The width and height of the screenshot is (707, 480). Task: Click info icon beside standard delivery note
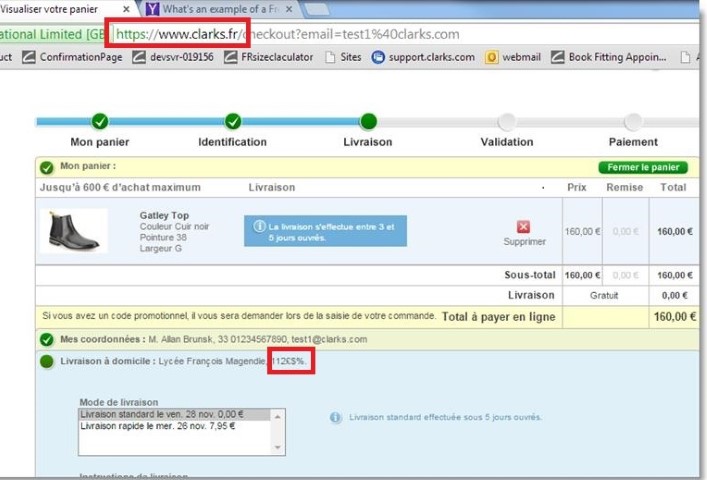pyautogui.click(x=335, y=417)
